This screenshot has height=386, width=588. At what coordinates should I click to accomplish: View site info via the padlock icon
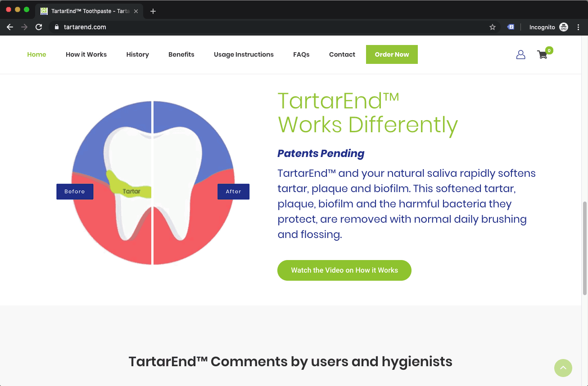point(57,27)
